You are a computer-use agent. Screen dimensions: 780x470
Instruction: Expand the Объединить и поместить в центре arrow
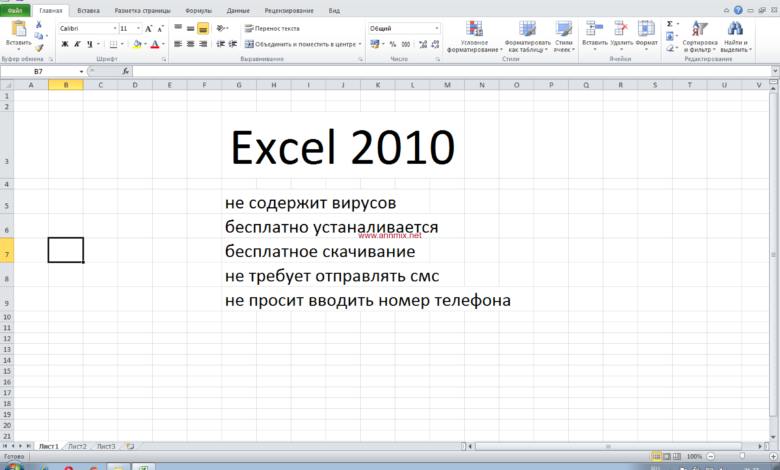tap(360, 44)
